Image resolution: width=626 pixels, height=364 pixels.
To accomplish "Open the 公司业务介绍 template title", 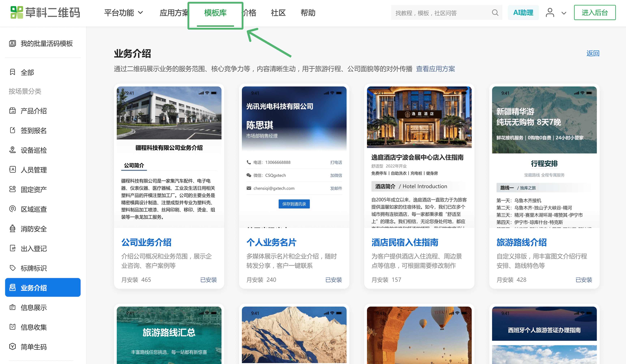I will tap(146, 242).
